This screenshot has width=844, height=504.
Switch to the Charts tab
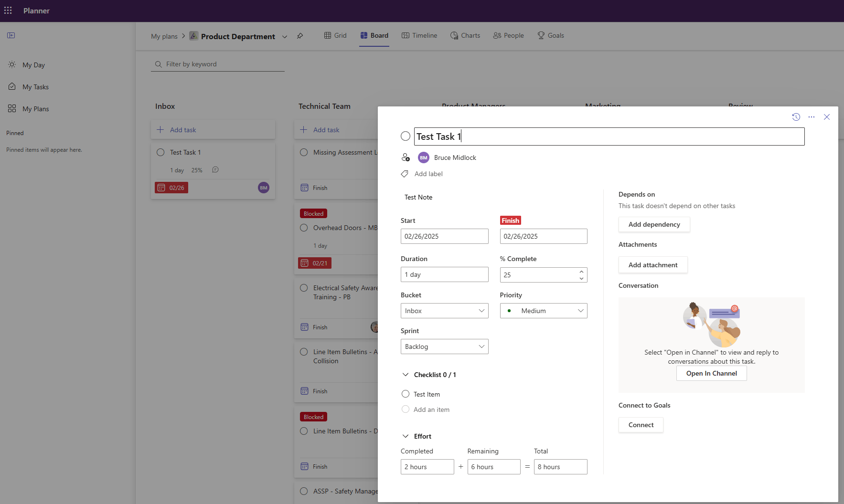click(x=465, y=35)
